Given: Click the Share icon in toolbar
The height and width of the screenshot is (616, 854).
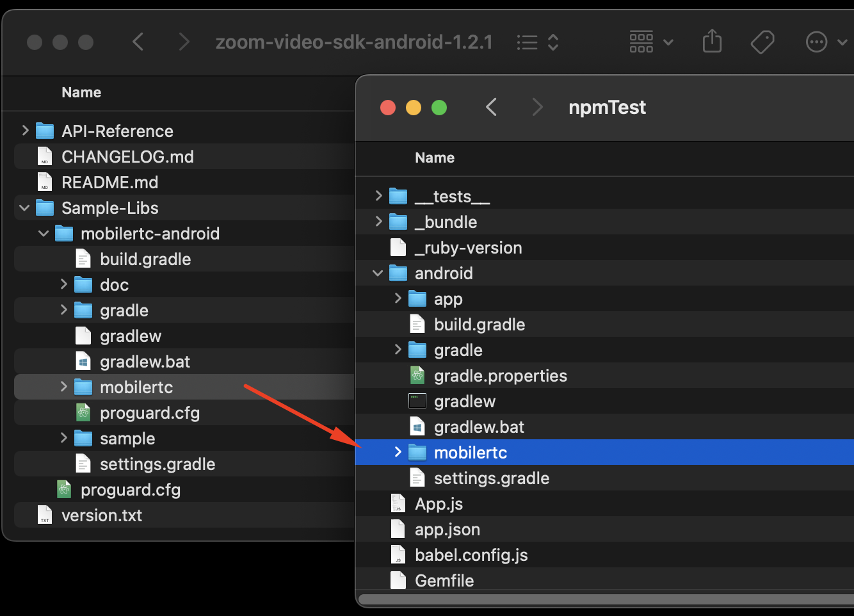Looking at the screenshot, I should [x=712, y=42].
